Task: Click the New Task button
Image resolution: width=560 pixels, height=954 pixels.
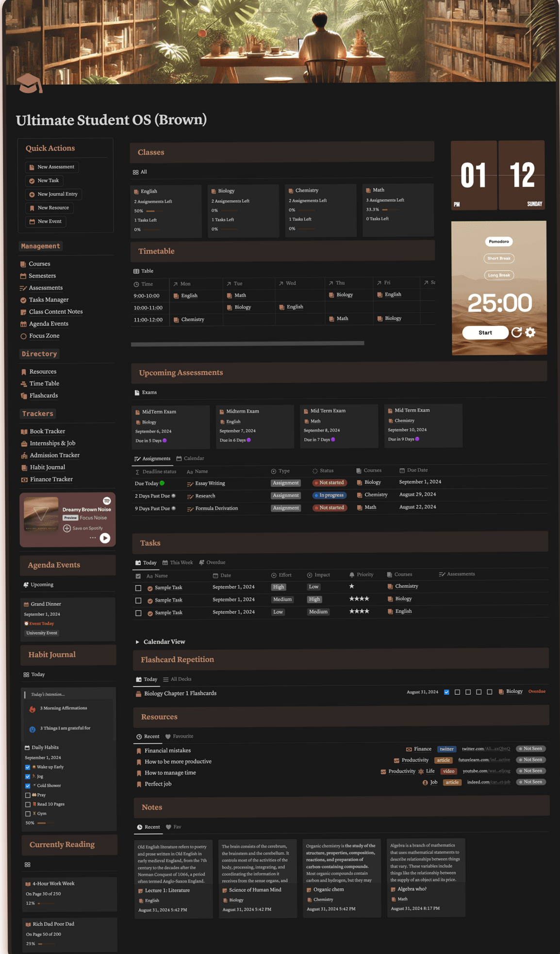Action: click(x=44, y=181)
